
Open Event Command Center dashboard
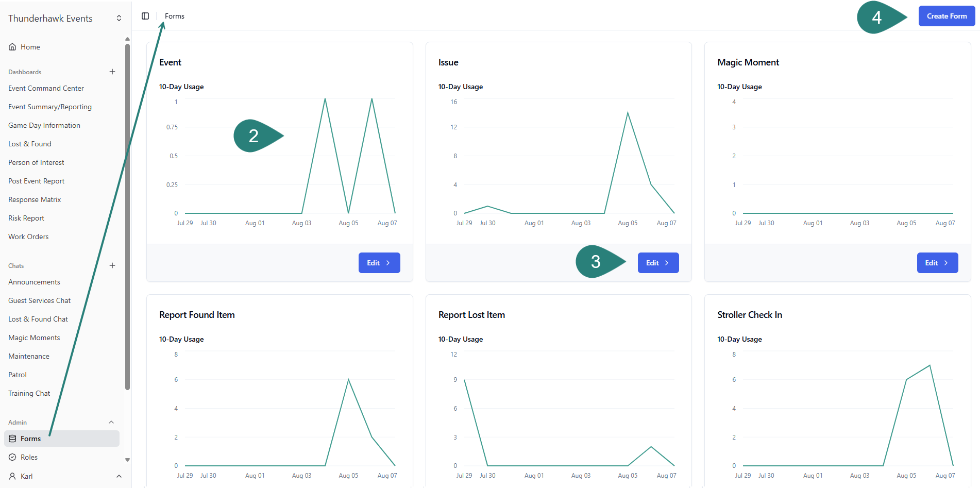tap(46, 88)
